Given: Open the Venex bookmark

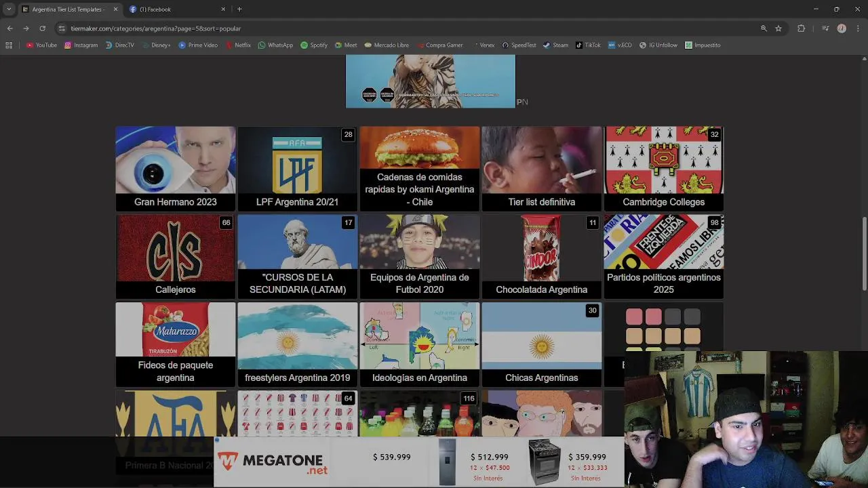Looking at the screenshot, I should click(483, 45).
